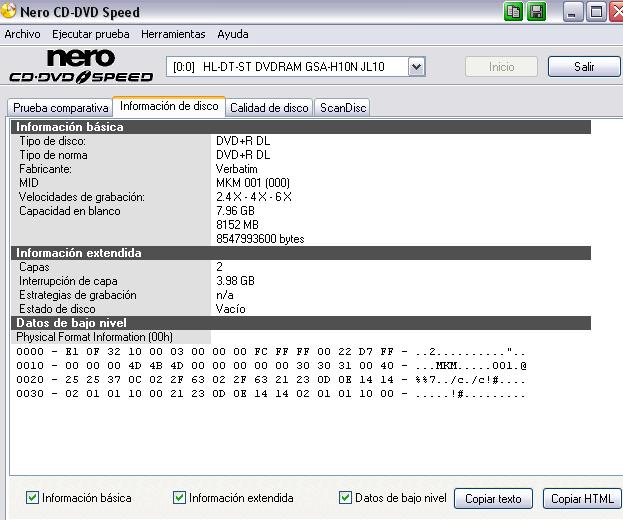
Task: Open the drive selection dropdown arrow
Action: click(417, 66)
